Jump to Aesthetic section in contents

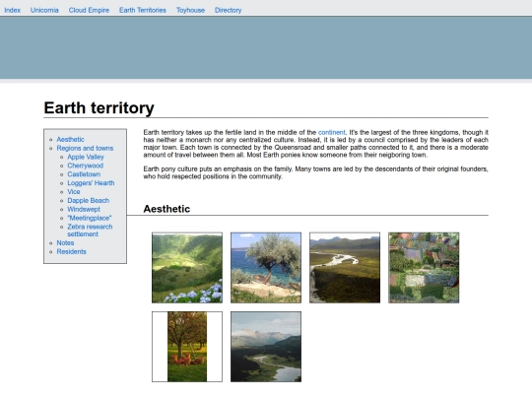[70, 140]
